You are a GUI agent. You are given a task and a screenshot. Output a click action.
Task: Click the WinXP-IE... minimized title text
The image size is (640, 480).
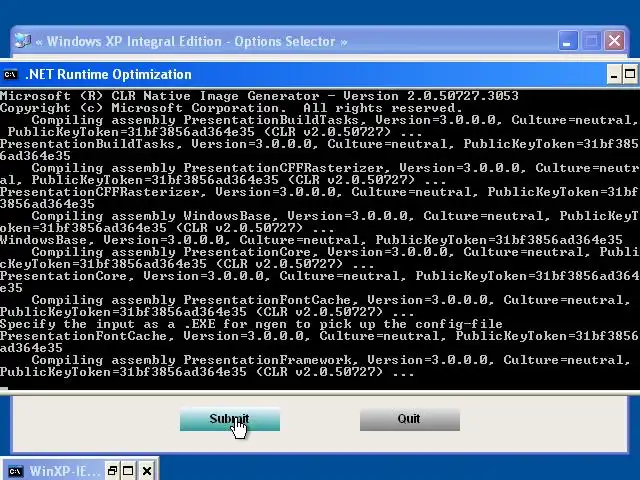pos(64,471)
